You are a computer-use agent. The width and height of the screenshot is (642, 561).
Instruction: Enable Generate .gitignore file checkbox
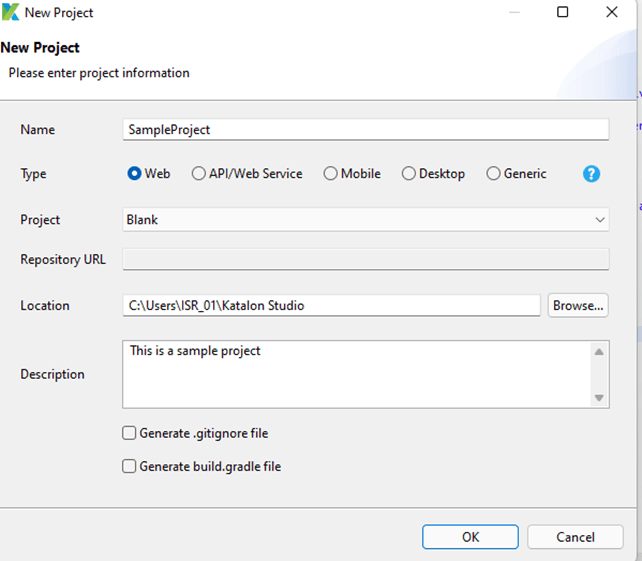(x=129, y=433)
